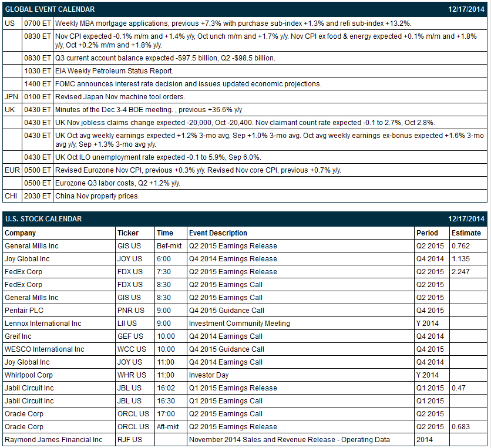Select the UK Nov jobless claims change row
Viewport: 491px width, 448px height.
point(245,123)
